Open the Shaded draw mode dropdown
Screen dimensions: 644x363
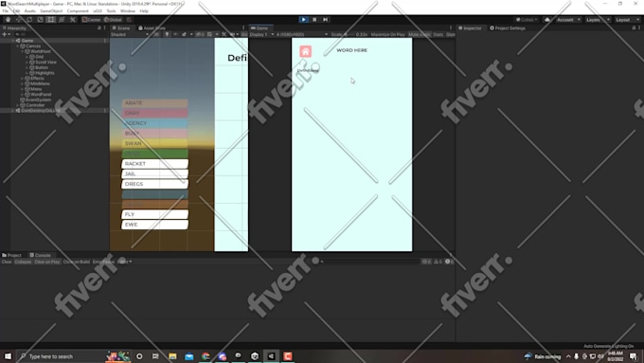[x=130, y=34]
